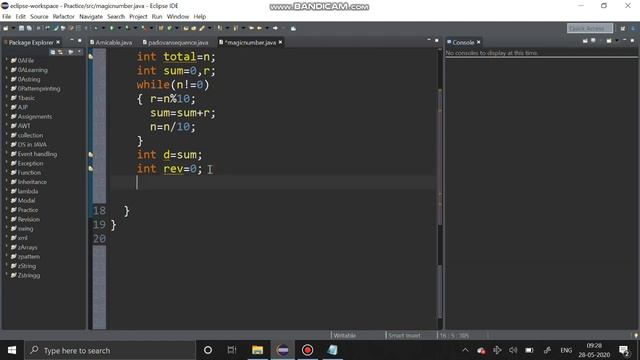Click the Open Perspective icon

coord(623,28)
